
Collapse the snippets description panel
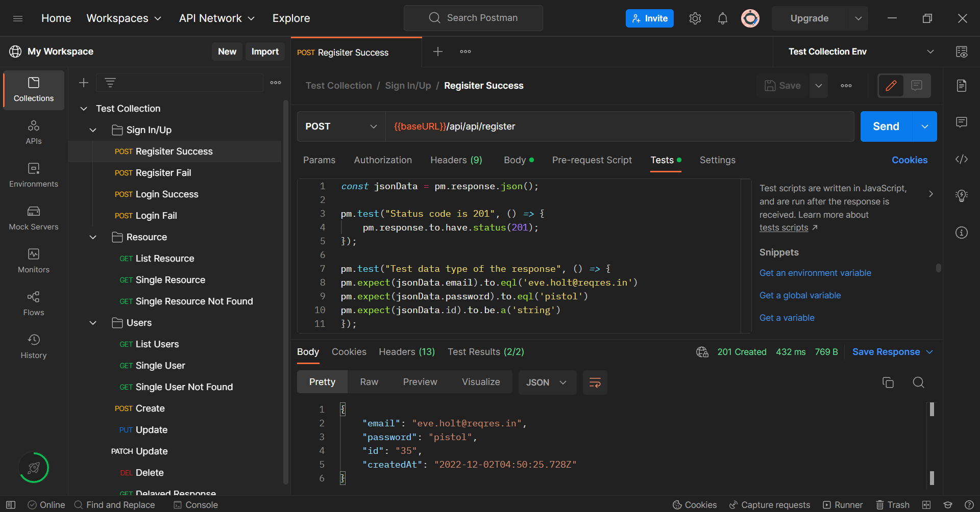[x=931, y=194]
